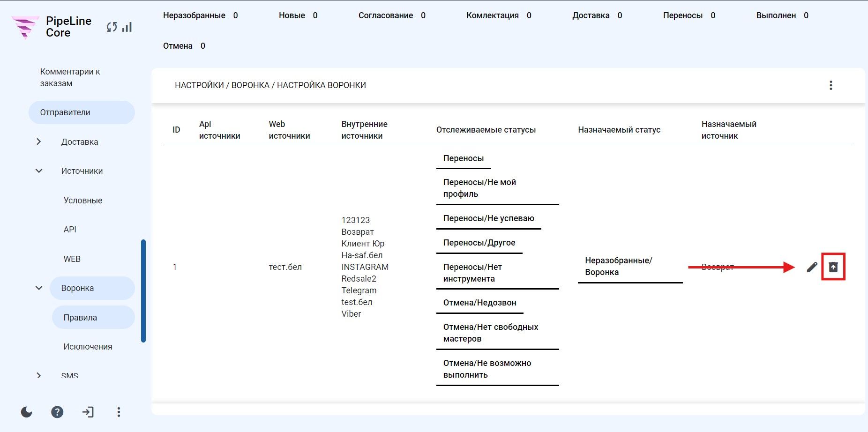Open the Исключения funnel item
Screen dimensions: 868x432
[88, 347]
